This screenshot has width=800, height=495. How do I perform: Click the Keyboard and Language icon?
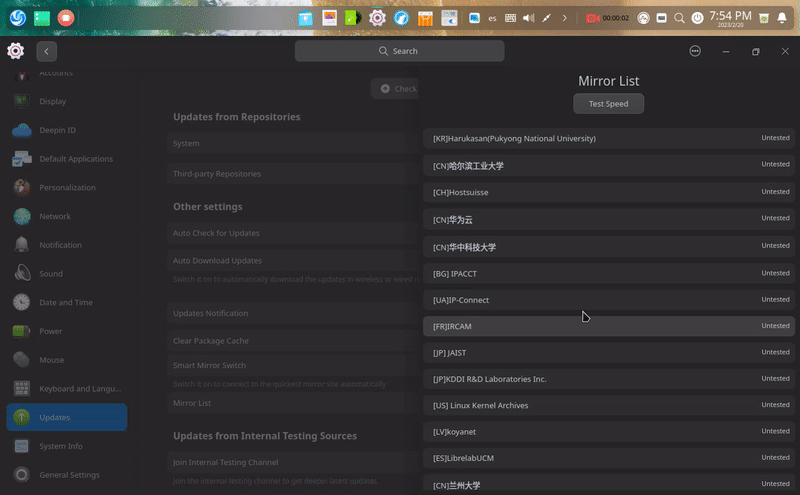[21, 388]
